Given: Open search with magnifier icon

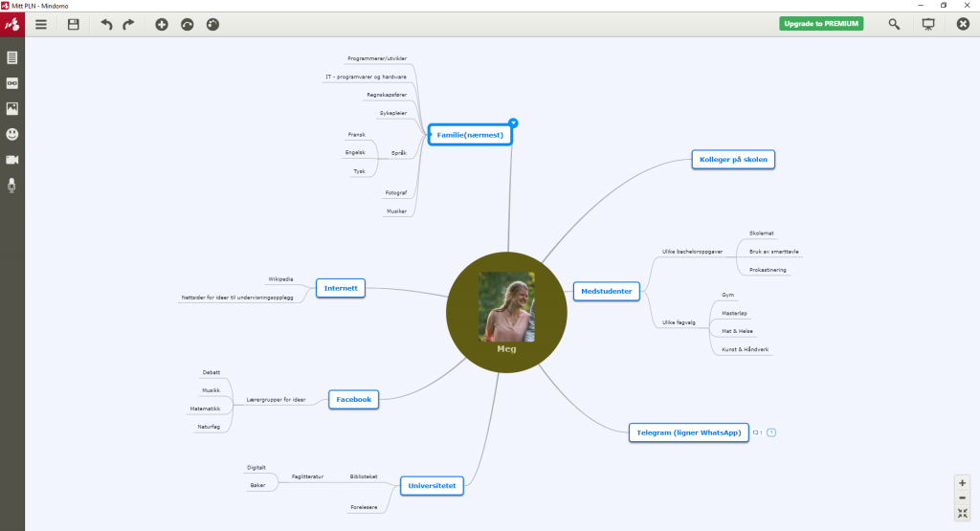Looking at the screenshot, I should pos(895,24).
